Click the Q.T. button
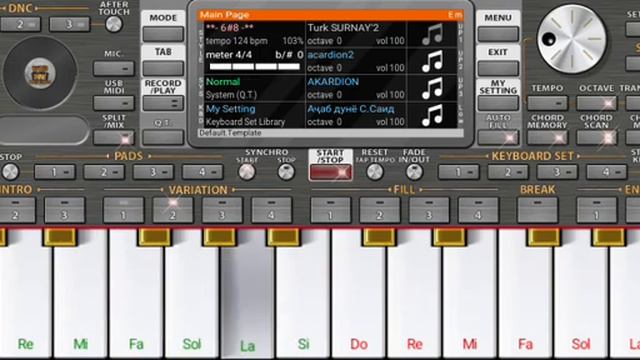Image resolution: width=640 pixels, height=360 pixels. 163,137
